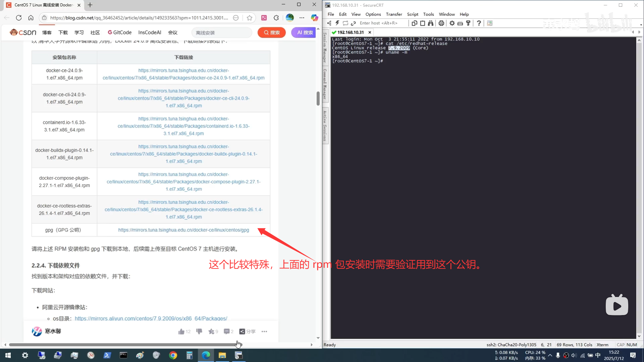Toggle the thumbs-down dislike button
The image size is (644, 362).
coord(199,331)
